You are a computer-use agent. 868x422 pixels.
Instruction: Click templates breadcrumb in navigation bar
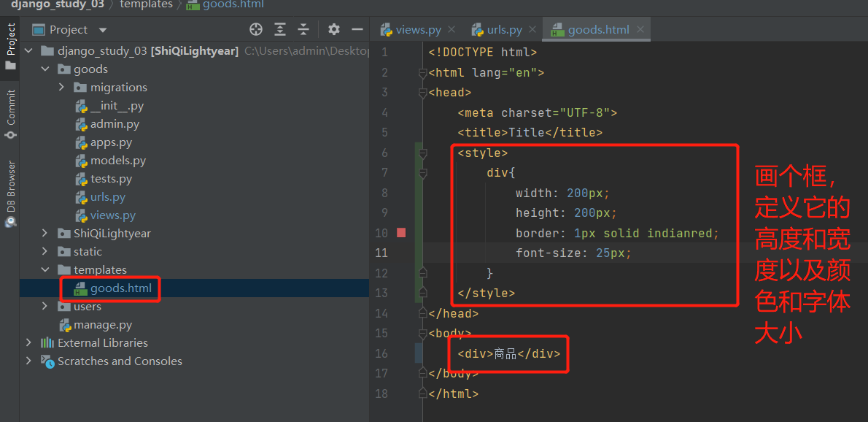pos(146,4)
